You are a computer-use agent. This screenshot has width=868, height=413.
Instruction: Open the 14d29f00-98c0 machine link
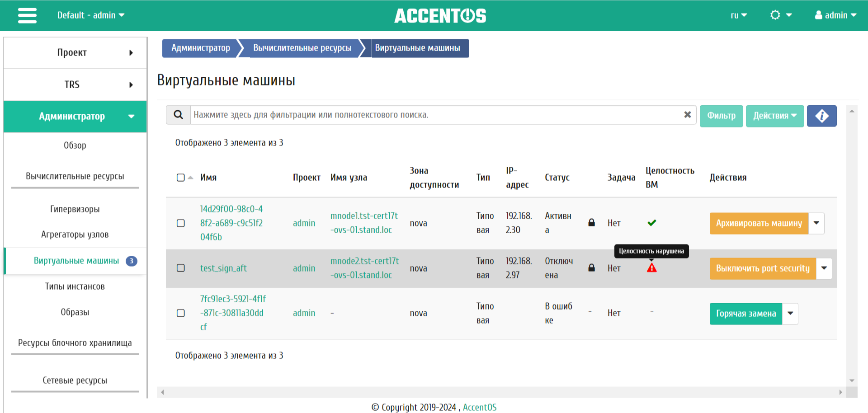(x=231, y=223)
